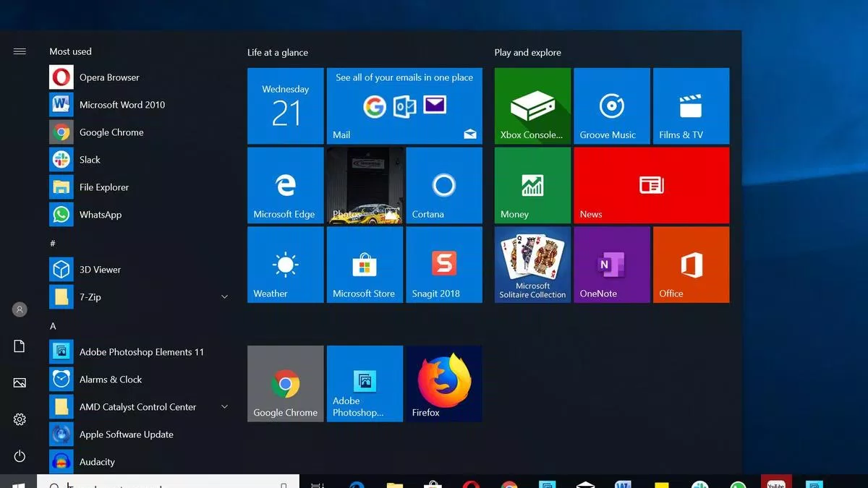This screenshot has width=868, height=488.
Task: Open the Microsoft Edge tile
Action: (285, 184)
